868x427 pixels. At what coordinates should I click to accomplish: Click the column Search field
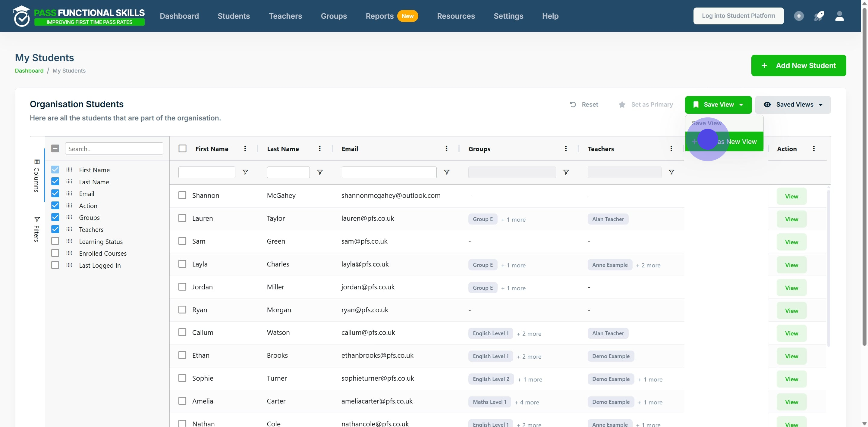[114, 148]
